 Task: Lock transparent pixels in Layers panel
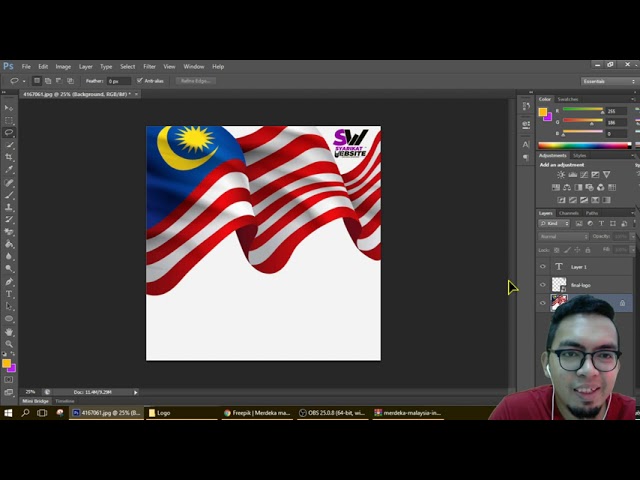point(556,250)
